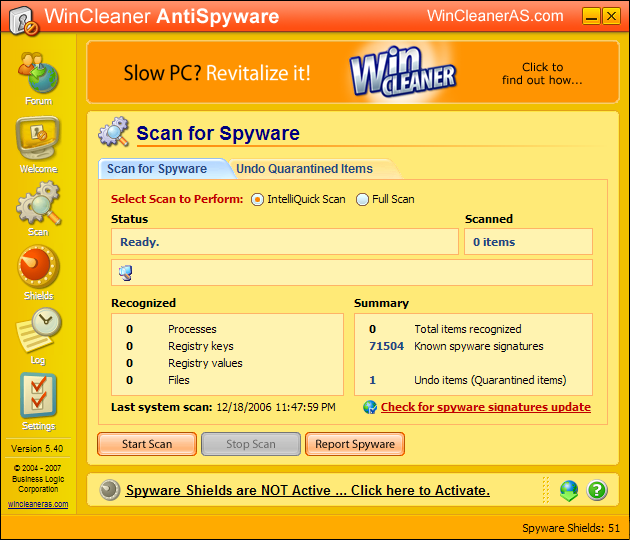
Task: Click the green help question mark icon
Action: point(597,490)
